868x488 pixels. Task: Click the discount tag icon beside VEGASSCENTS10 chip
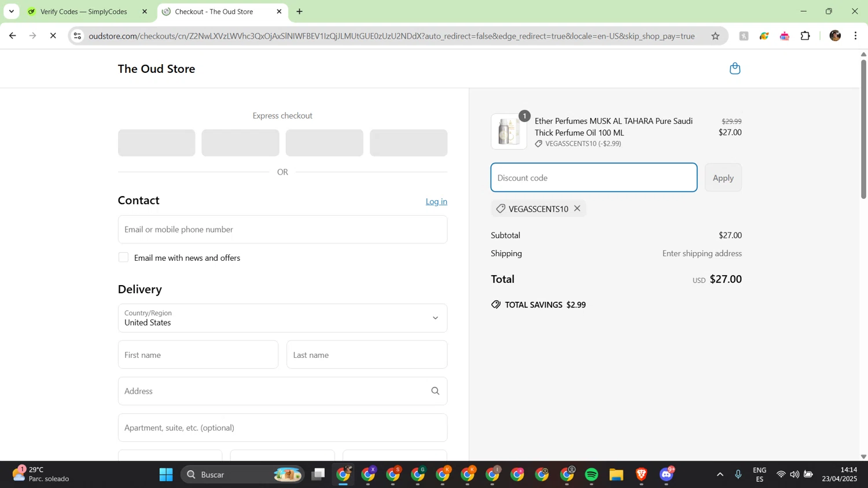point(501,209)
